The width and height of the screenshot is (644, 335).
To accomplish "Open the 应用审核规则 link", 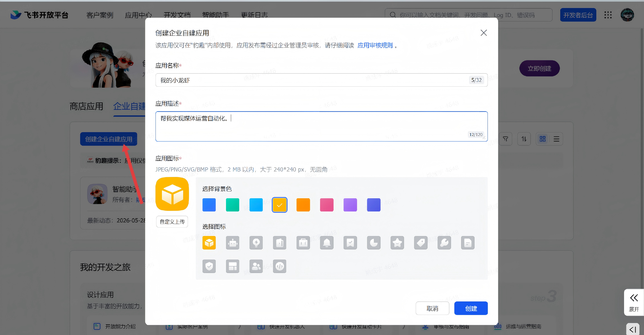I will point(375,45).
